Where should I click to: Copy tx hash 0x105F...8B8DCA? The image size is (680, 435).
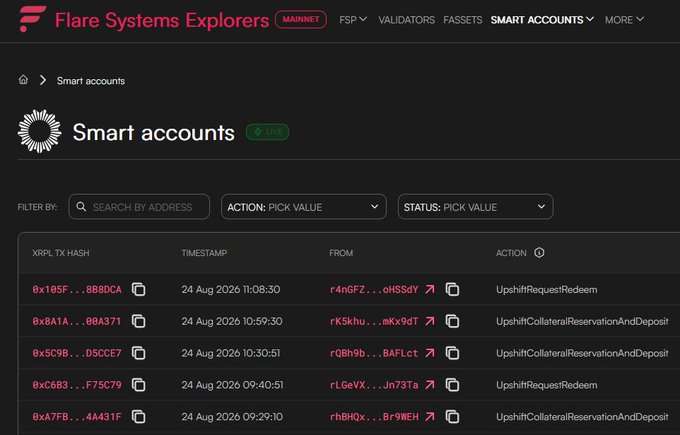(x=139, y=289)
